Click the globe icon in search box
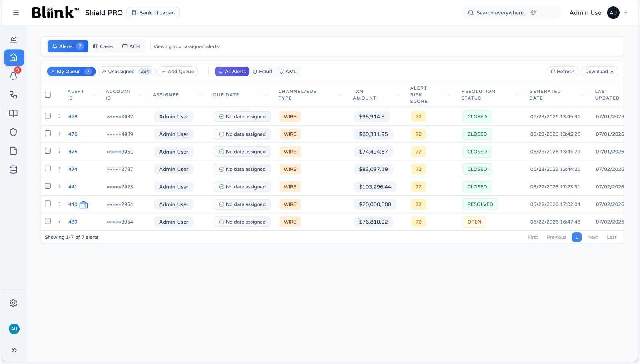640x364 pixels. click(533, 13)
